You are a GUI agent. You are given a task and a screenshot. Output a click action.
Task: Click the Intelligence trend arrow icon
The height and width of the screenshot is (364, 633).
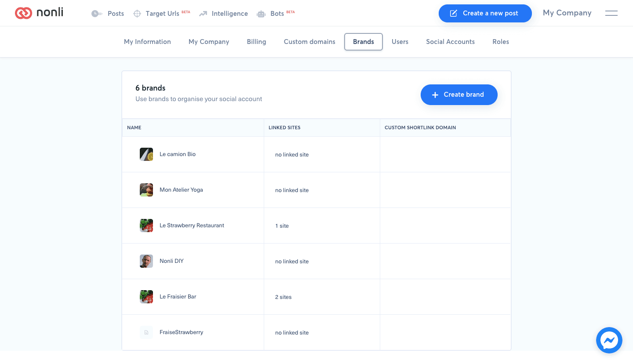[x=203, y=14]
